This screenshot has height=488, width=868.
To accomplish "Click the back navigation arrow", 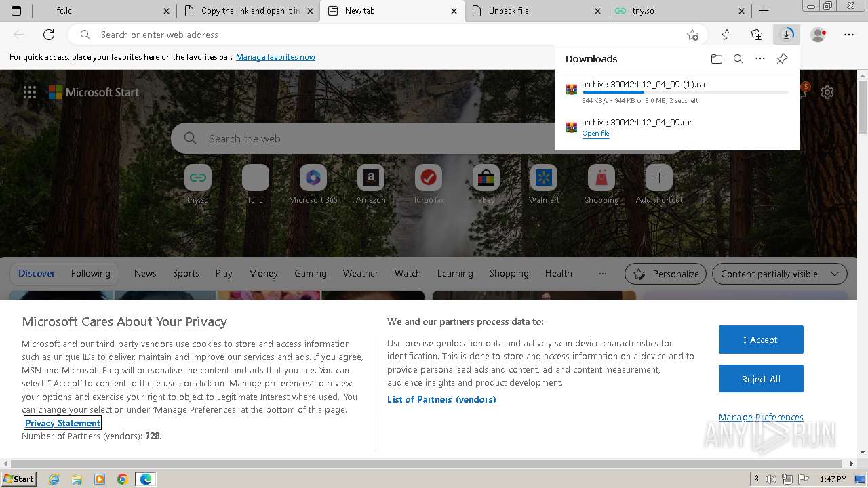I will click(19, 35).
